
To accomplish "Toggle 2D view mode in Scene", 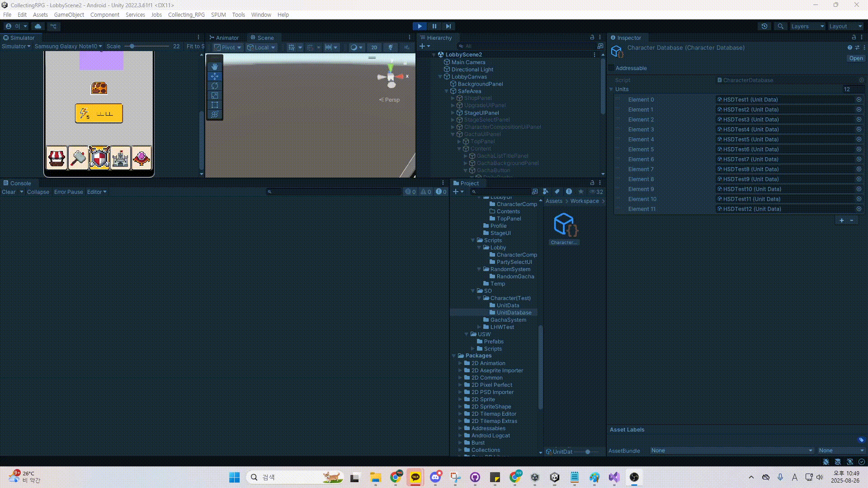I will click(374, 47).
